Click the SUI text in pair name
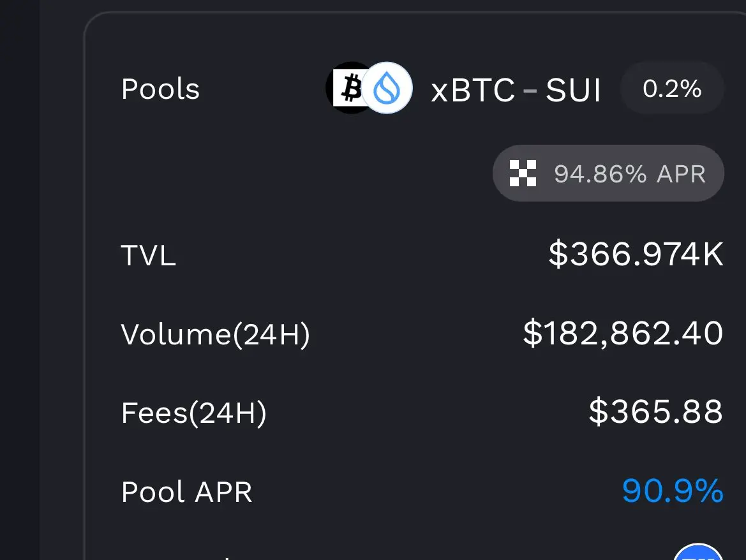Viewport: 746px width, 560px height. coord(573,89)
